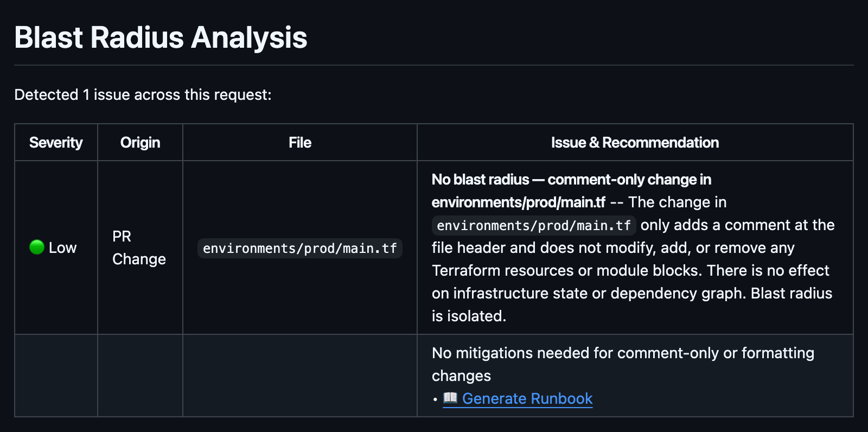
Task: Click the empty file cell in second row
Action: tap(299, 376)
